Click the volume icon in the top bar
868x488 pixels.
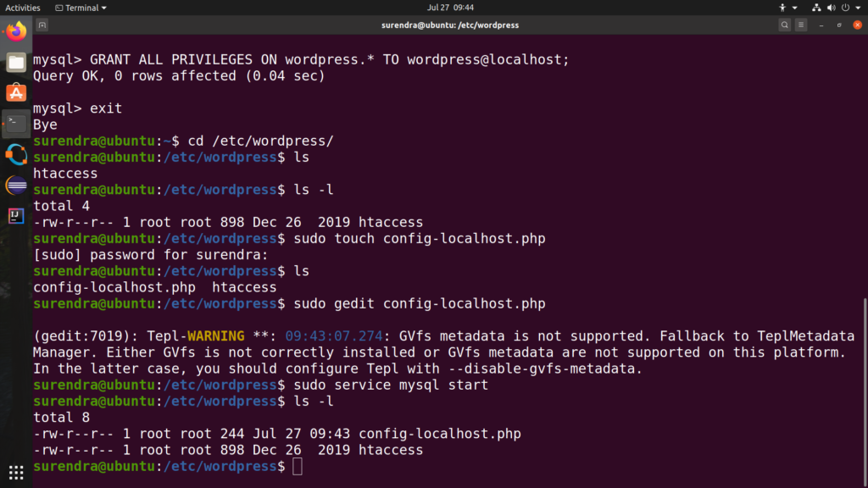click(x=831, y=8)
